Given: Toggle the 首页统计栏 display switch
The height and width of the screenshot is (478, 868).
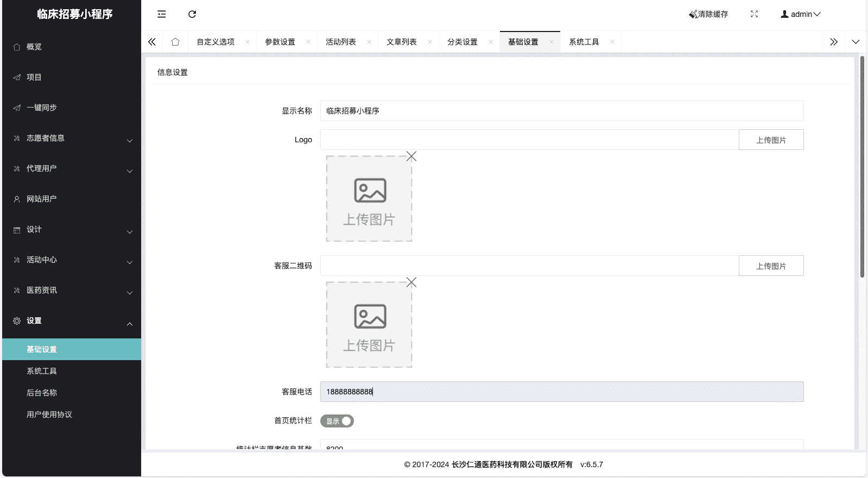Looking at the screenshot, I should (x=337, y=421).
